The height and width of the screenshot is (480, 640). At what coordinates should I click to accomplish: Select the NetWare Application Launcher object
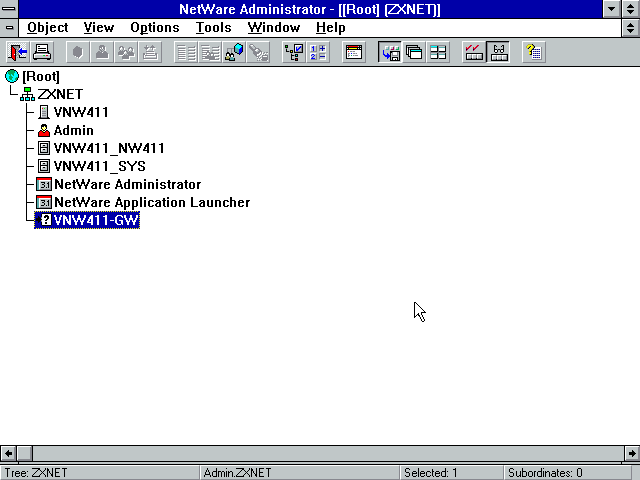pos(143,202)
